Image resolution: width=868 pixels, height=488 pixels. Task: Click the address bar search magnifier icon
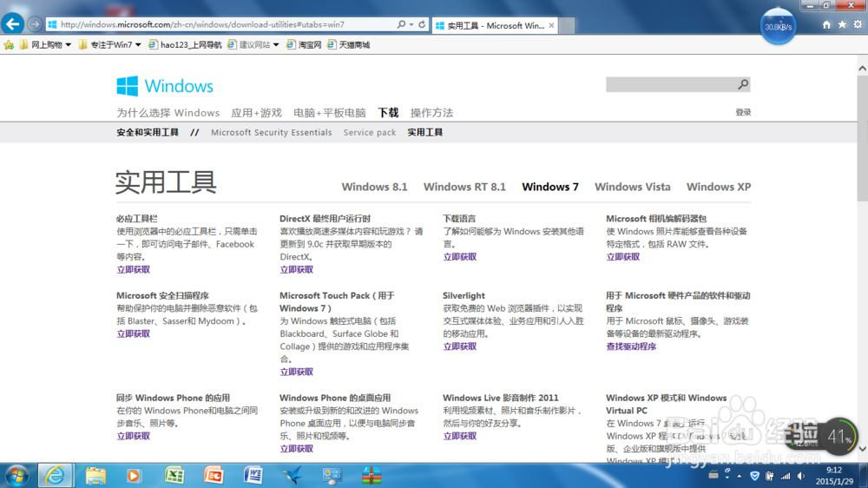(x=401, y=24)
